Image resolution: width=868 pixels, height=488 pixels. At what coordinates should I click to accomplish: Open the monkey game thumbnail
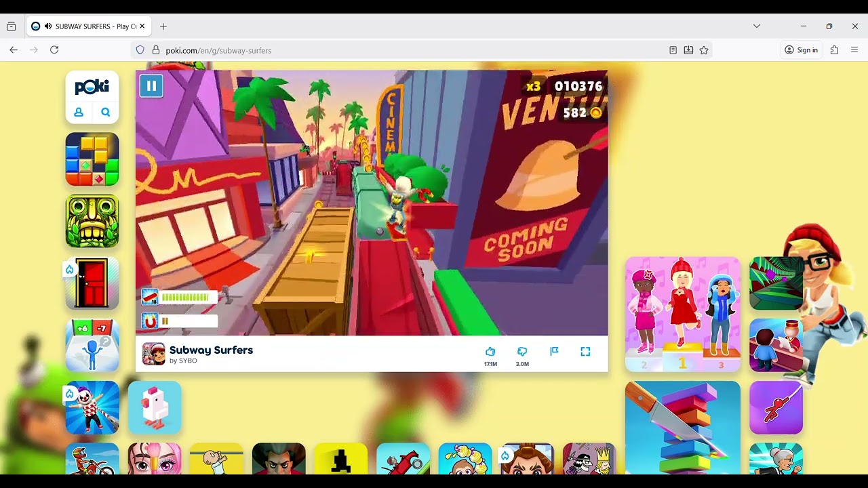click(465, 459)
